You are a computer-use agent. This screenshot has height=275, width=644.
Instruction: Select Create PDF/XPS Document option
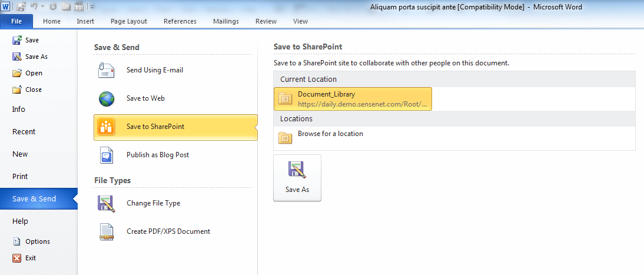tap(175, 232)
